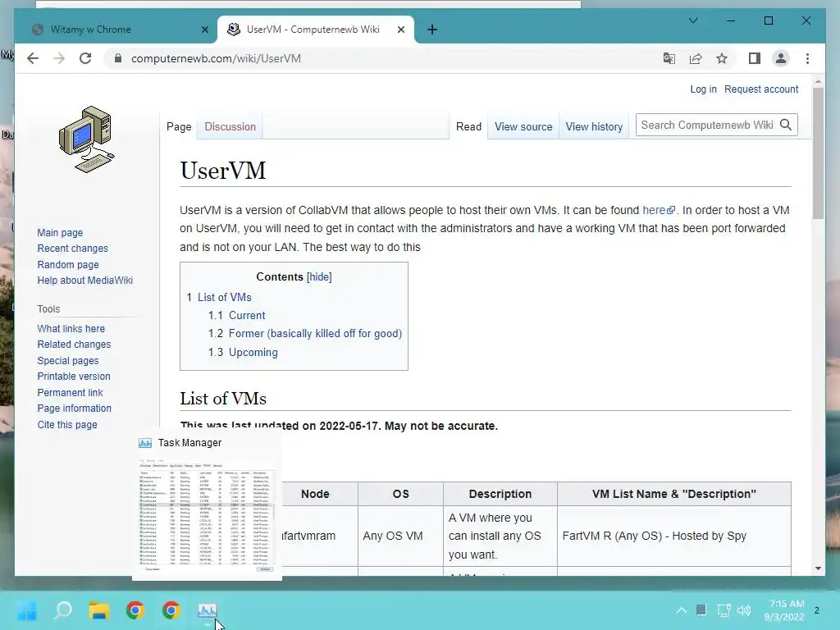Image resolution: width=840 pixels, height=630 pixels.
Task: Click the scrollbar down arrow
Action: click(x=818, y=568)
